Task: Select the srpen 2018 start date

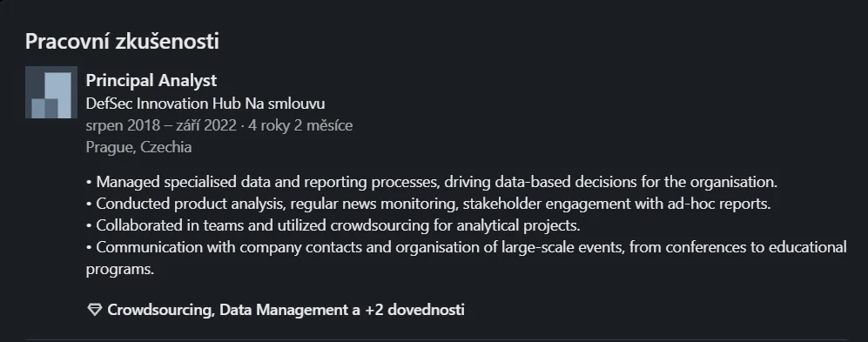Action: click(x=123, y=125)
